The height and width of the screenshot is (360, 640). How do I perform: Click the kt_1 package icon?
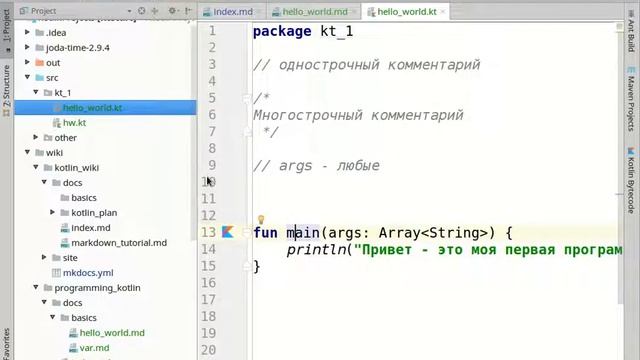[x=48, y=93]
